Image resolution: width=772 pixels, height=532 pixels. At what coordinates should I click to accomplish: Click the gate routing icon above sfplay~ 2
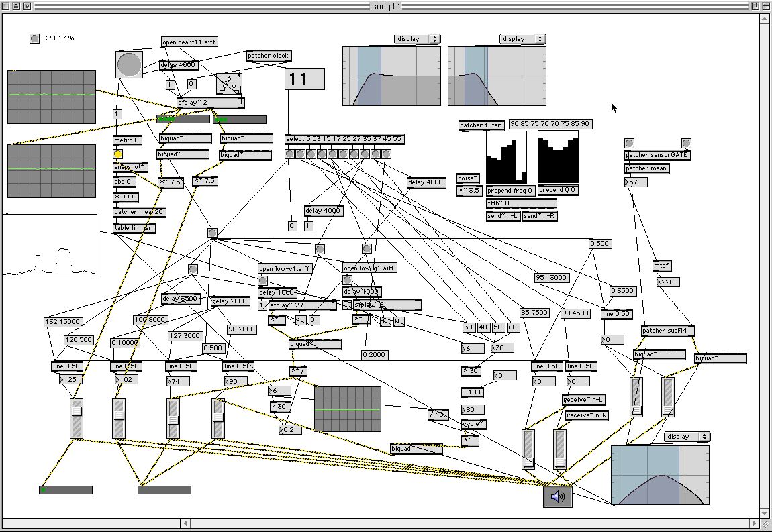click(x=229, y=84)
